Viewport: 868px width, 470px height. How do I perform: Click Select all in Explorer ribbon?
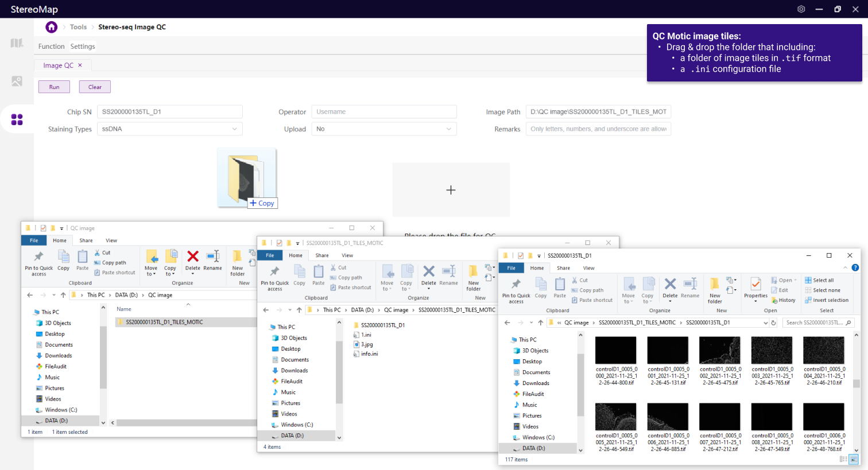(819, 280)
